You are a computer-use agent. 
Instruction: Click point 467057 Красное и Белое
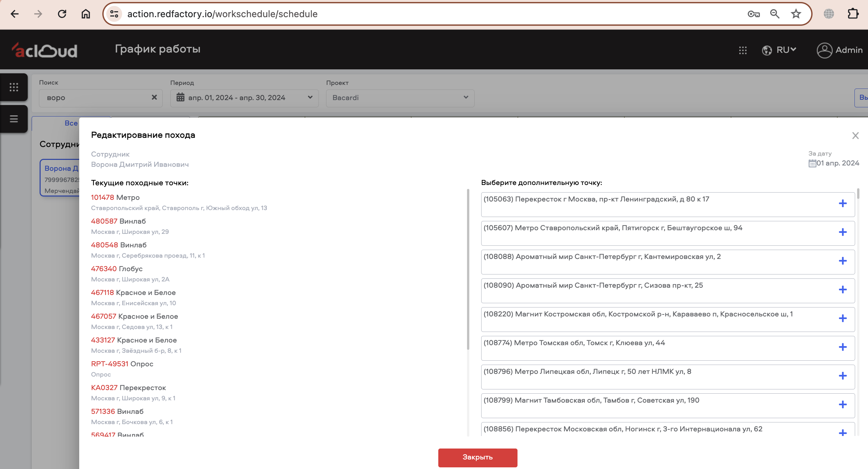[x=134, y=316]
